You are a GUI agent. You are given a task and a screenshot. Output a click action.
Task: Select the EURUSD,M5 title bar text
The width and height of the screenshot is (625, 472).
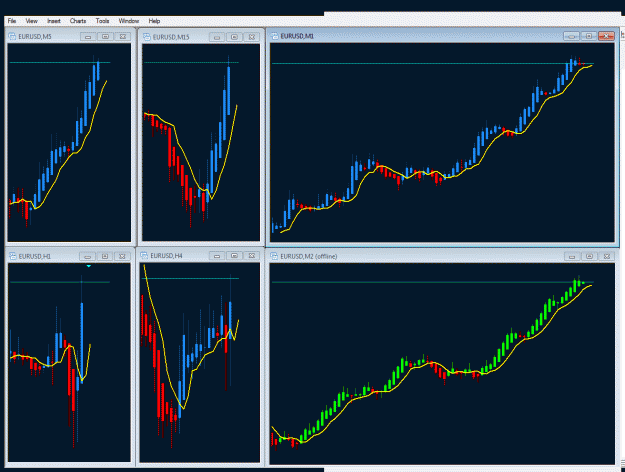point(35,37)
